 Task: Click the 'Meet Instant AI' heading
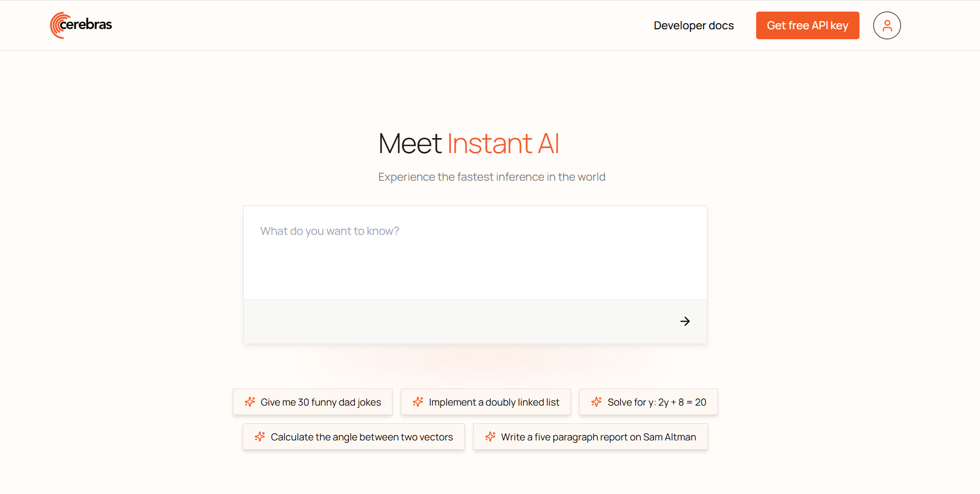tap(469, 144)
